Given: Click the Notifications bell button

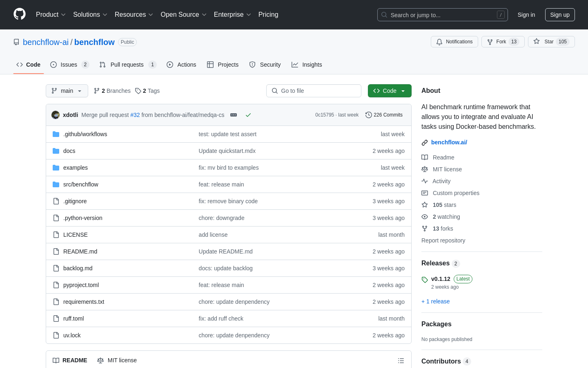Looking at the screenshot, I should click(454, 42).
